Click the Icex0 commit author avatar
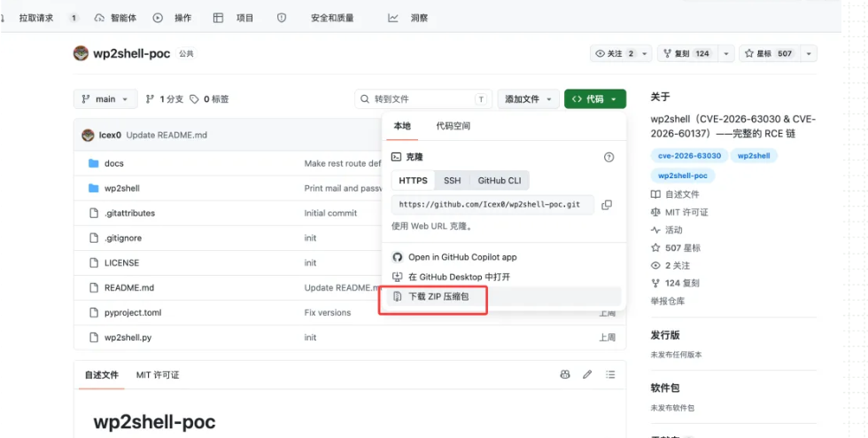The height and width of the screenshot is (438, 868). tap(88, 135)
